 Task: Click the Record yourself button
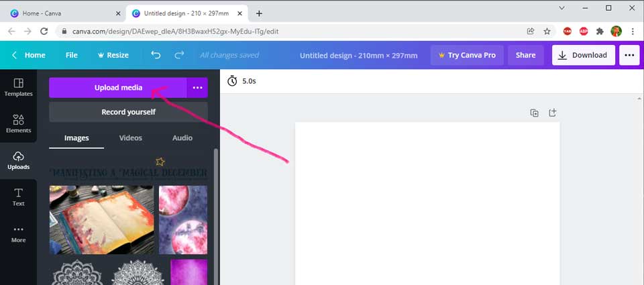tap(129, 112)
